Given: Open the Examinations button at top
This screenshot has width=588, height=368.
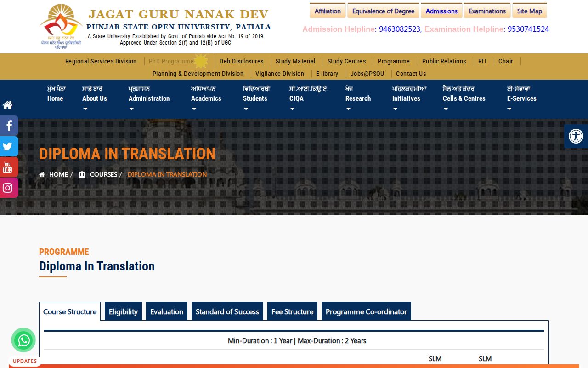Looking at the screenshot, I should (487, 11).
